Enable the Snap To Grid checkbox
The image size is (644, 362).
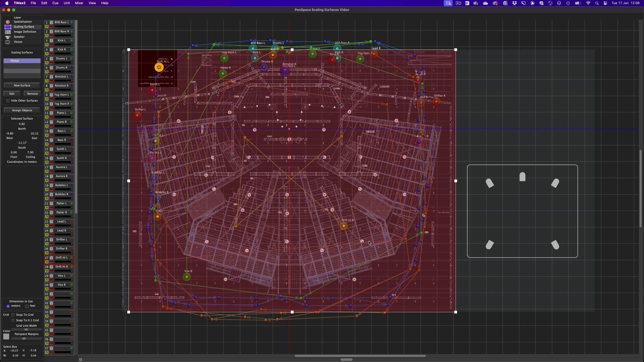click(13, 315)
